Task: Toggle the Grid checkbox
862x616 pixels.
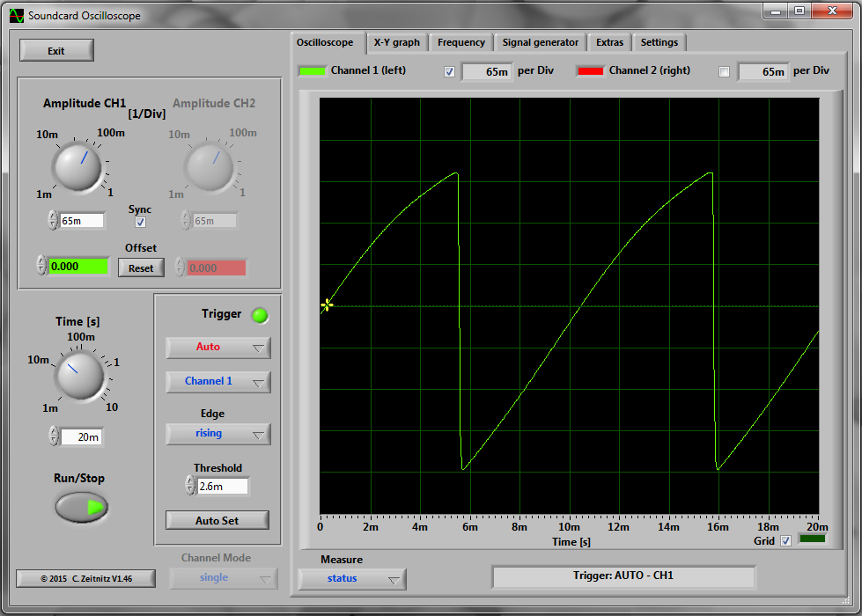Action: point(784,541)
